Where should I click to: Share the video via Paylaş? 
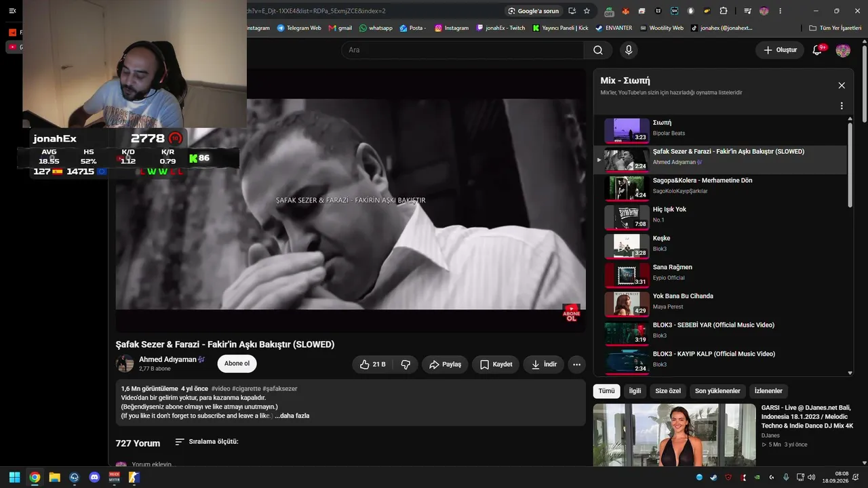445,365
